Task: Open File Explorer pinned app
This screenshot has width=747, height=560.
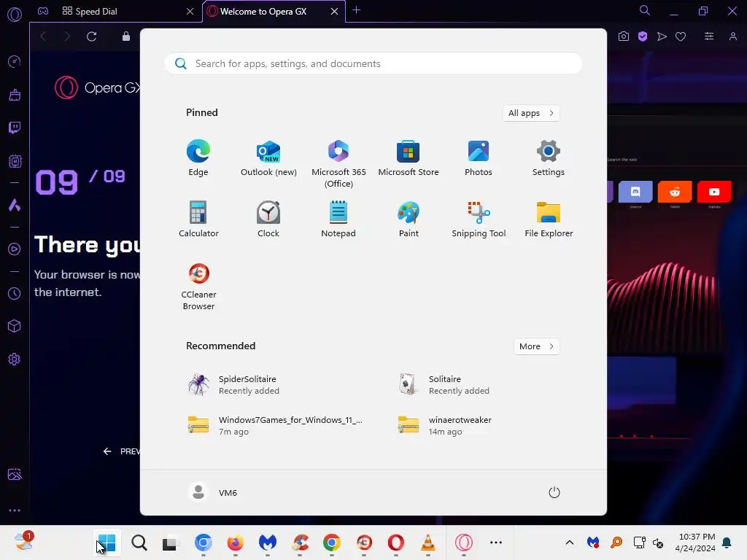Action: pos(549,219)
